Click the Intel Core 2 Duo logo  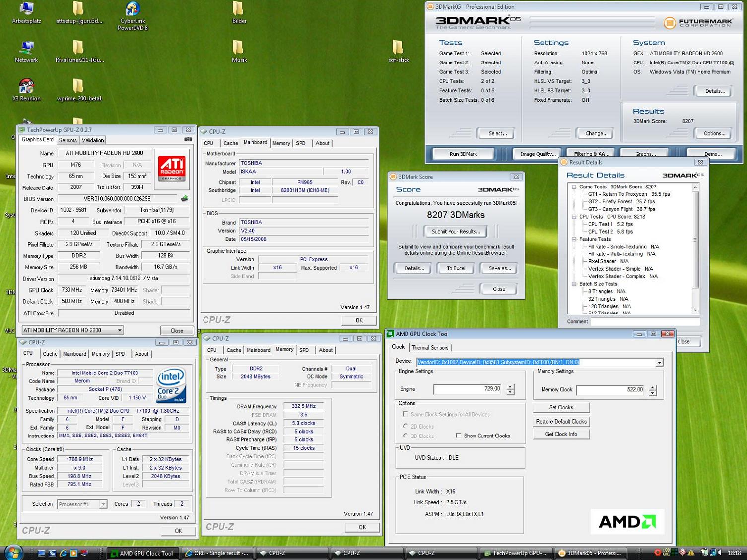(x=171, y=384)
